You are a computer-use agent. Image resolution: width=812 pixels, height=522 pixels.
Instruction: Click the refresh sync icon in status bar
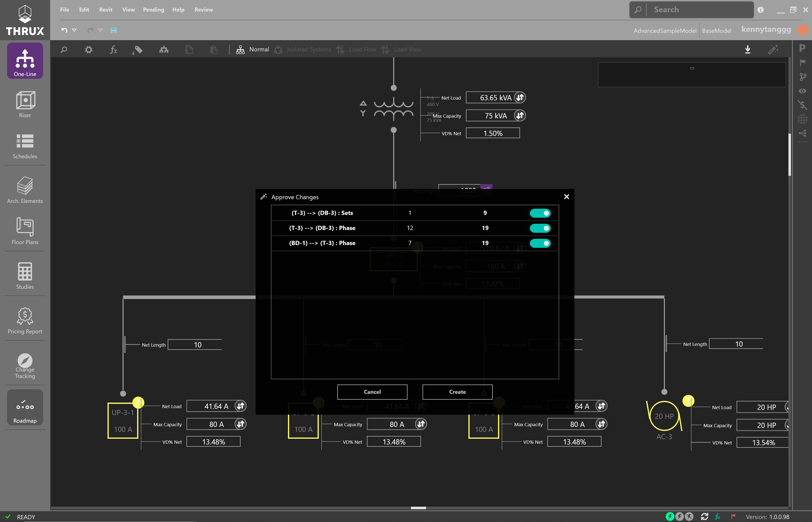(x=704, y=516)
